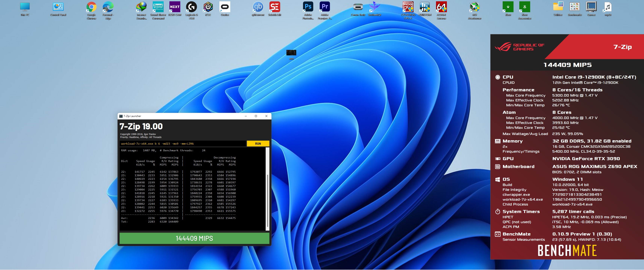Open Sound Blaster Command icon
This screenshot has height=270, width=644.
point(158,10)
